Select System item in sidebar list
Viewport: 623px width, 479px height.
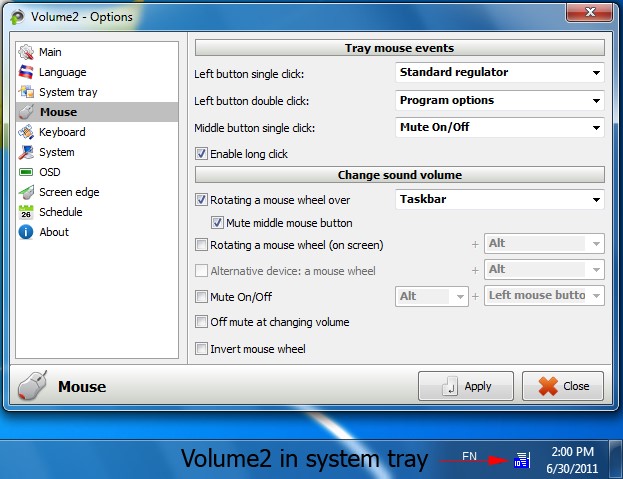click(56, 152)
